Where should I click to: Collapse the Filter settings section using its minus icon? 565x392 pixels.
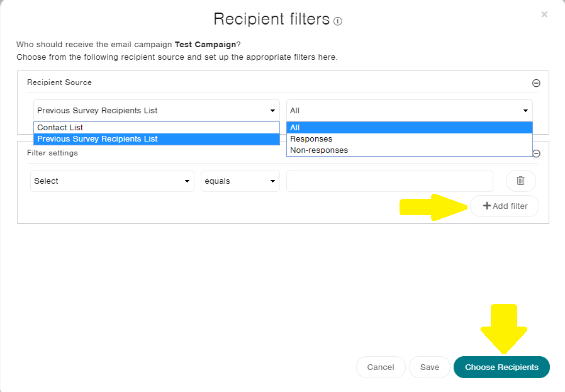point(536,153)
